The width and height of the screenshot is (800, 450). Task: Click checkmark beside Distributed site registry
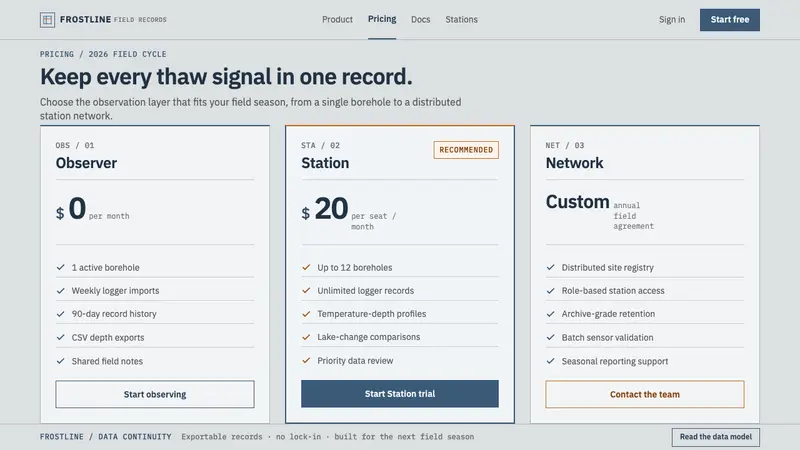[551, 267]
